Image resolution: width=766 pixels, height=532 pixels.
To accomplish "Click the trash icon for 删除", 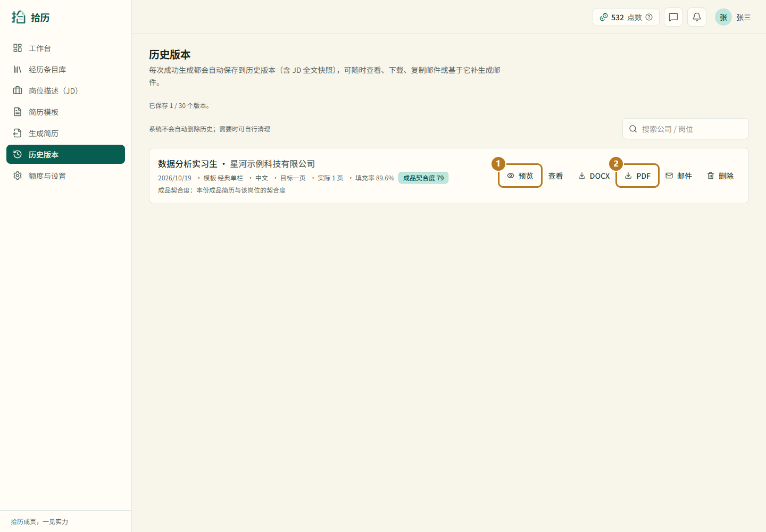I will tap(711, 176).
